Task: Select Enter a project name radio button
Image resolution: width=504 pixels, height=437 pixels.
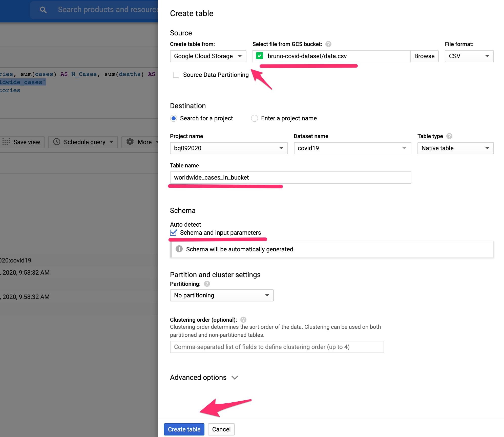Action: tap(255, 118)
